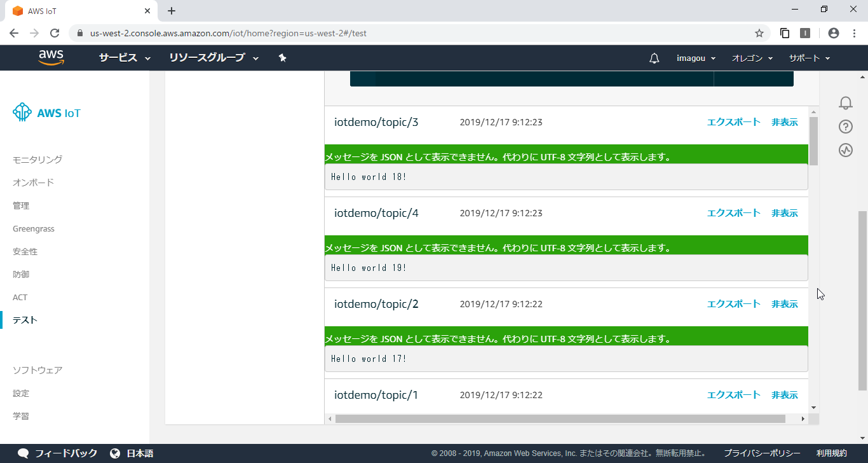
Task: Open notifications via the bell in the top bar
Action: pyautogui.click(x=654, y=57)
